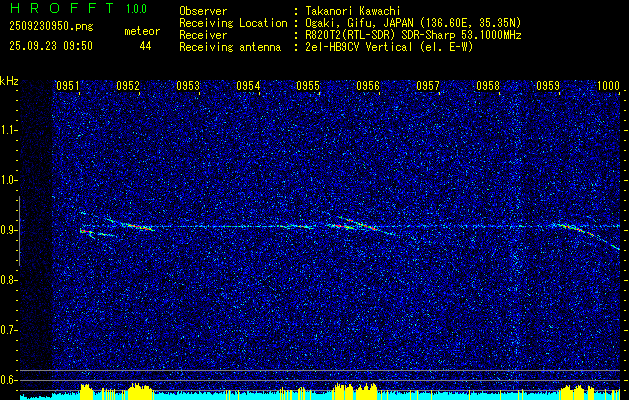Click the 0.9 kHz axis label
Viewport: 629px width, 400px height.
8,230
